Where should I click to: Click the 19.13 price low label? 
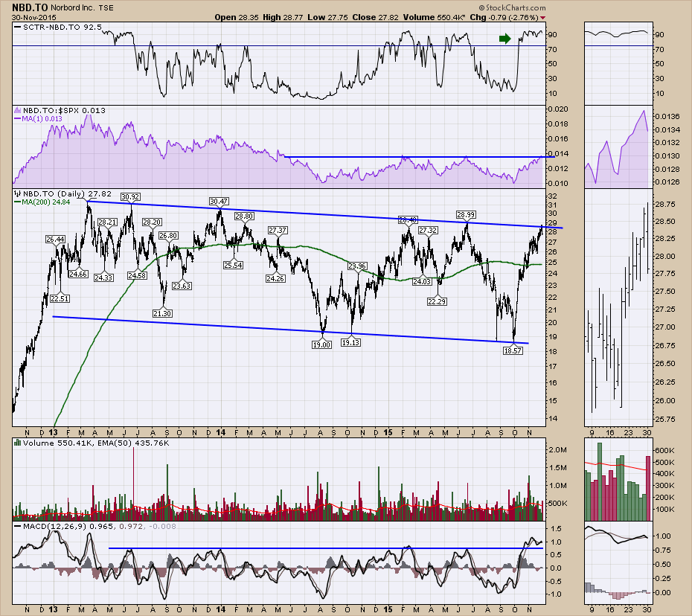point(350,342)
